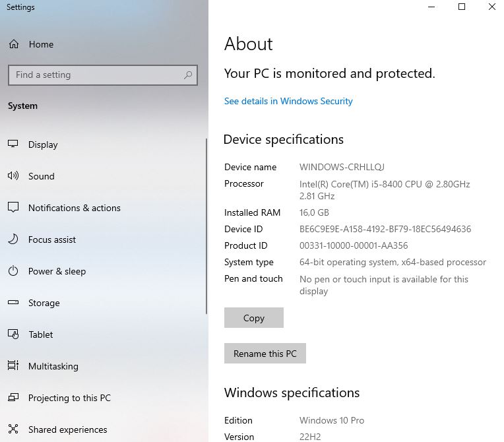The height and width of the screenshot is (442, 504).
Task: Click the Device ID value BE6C9E9E-A158
Action: coord(385,229)
